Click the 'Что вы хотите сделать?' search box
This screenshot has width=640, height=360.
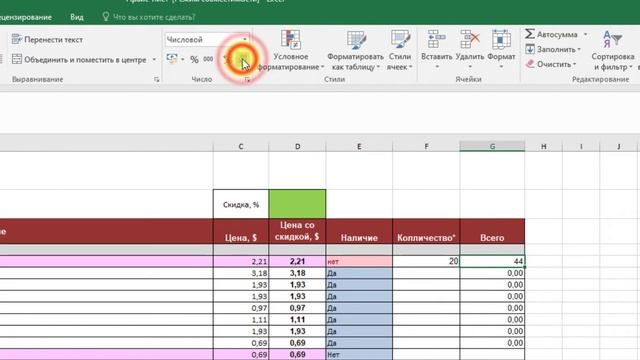point(149,17)
